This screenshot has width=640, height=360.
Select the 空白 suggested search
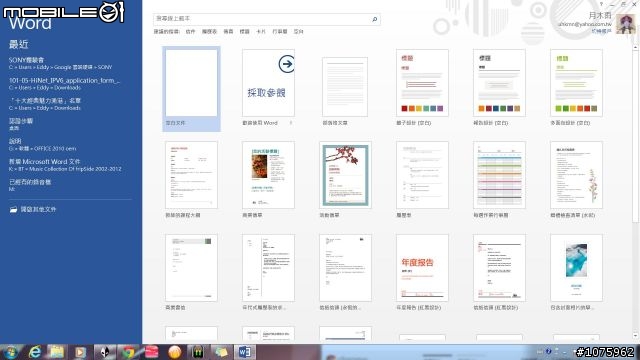[x=298, y=31]
